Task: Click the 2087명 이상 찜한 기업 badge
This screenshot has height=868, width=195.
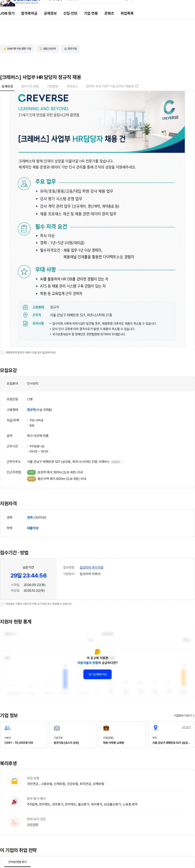Action: pos(17,49)
